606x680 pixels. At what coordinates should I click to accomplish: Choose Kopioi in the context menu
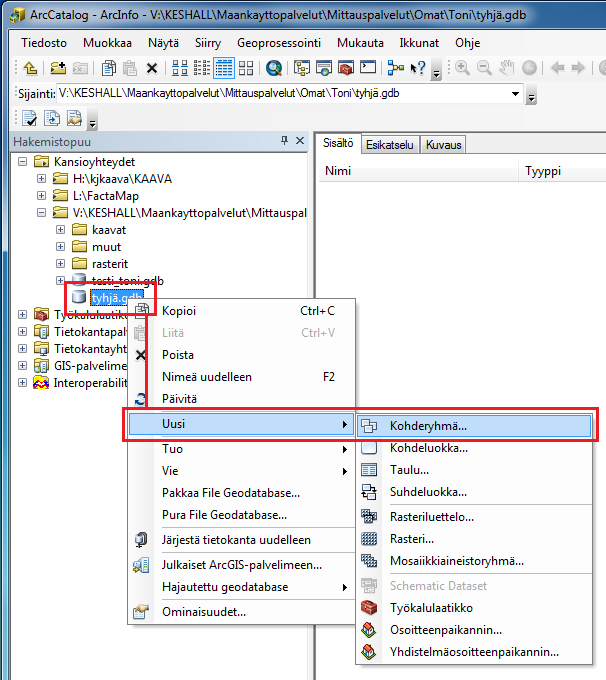241,311
